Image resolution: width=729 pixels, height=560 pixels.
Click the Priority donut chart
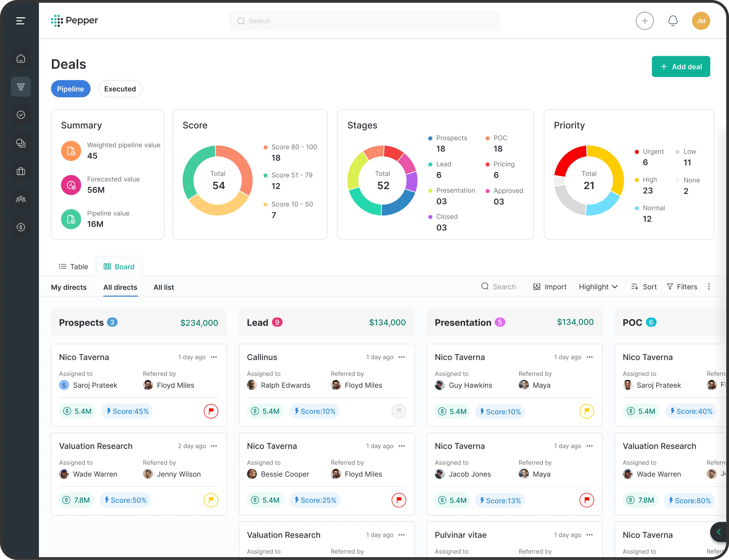pos(589,180)
